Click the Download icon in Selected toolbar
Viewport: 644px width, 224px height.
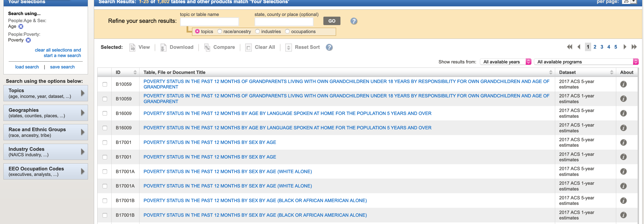pos(163,47)
